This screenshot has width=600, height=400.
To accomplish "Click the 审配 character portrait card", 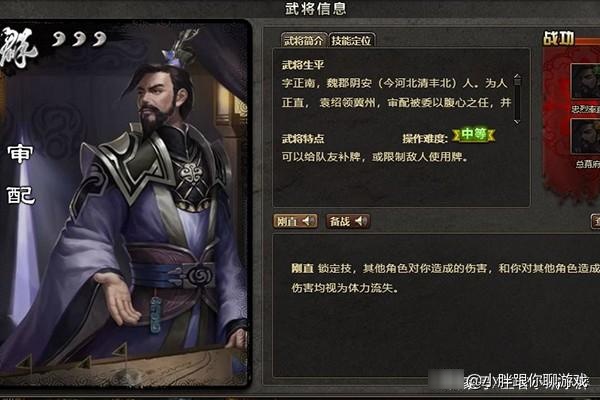I will (125, 204).
